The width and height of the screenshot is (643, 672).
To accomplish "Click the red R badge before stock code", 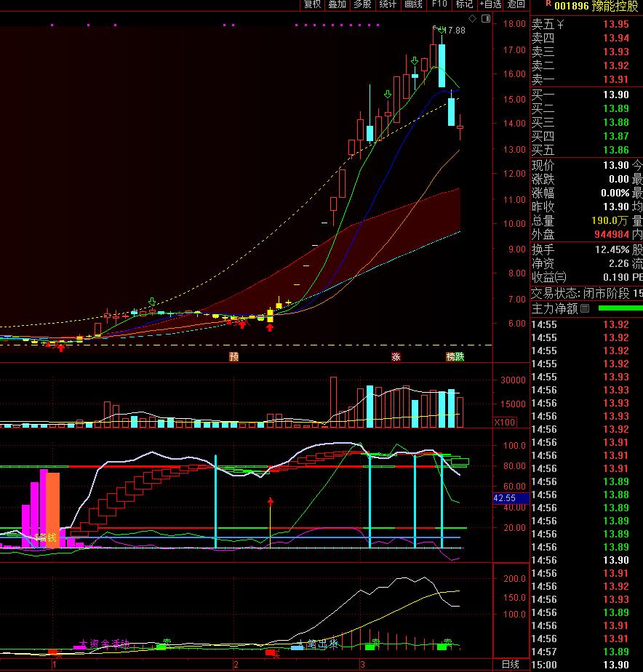I will (x=548, y=3).
